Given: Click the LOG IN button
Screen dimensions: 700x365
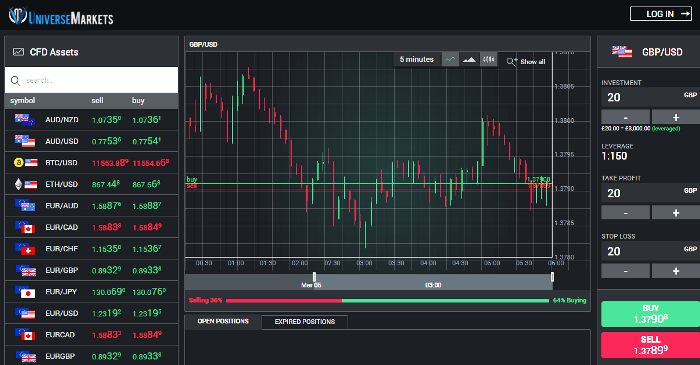Looking at the screenshot, I should click(x=661, y=14).
